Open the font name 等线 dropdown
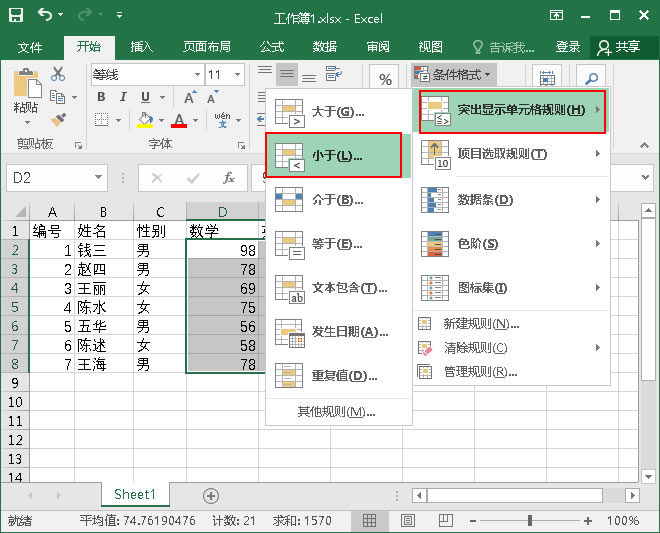Viewport: 660px width, 533px height. [x=197, y=75]
